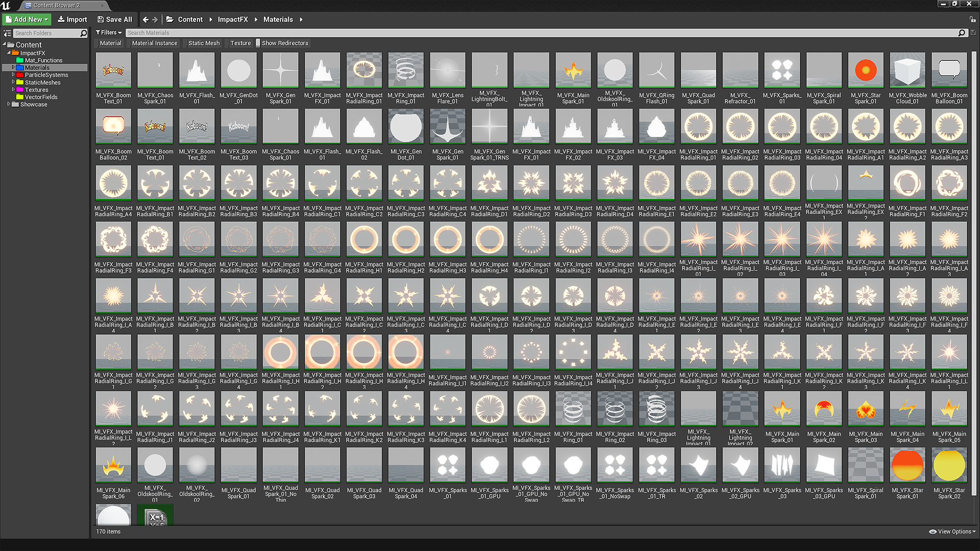Select the MI_VFX_MainSpark_02 instance
980x551 pixels.
(x=824, y=417)
